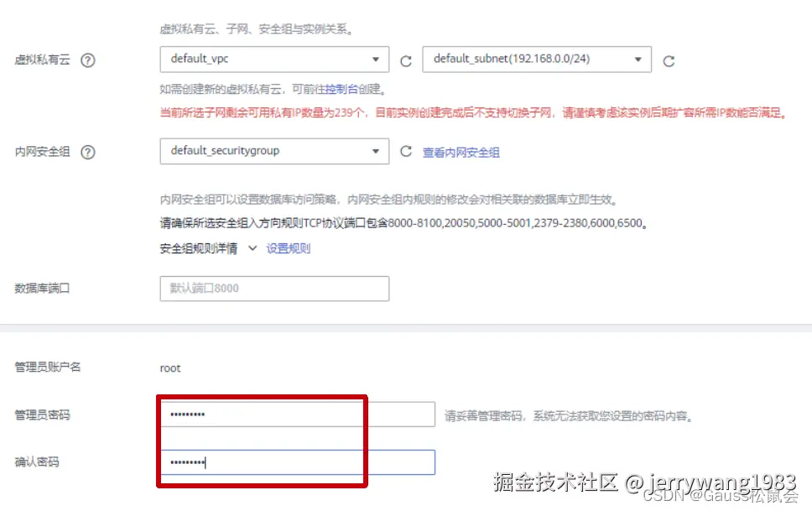Click the 确认密码 password field
Image resolution: width=812 pixels, height=511 pixels.
(294, 461)
